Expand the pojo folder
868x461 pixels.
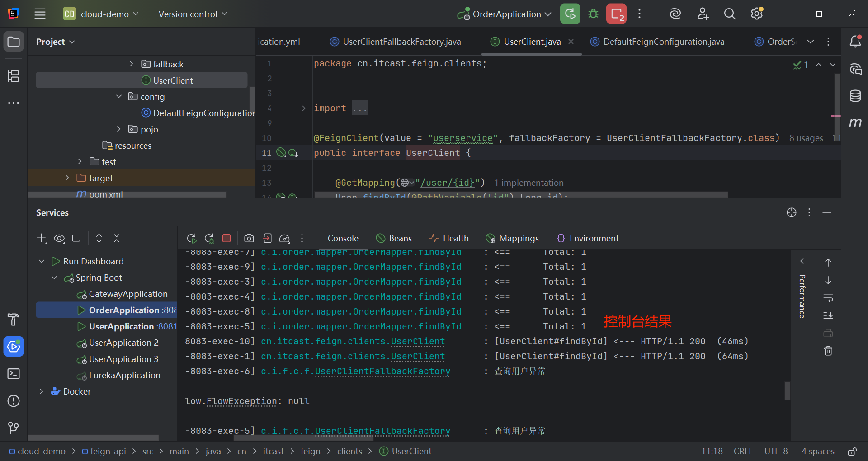[x=118, y=129]
